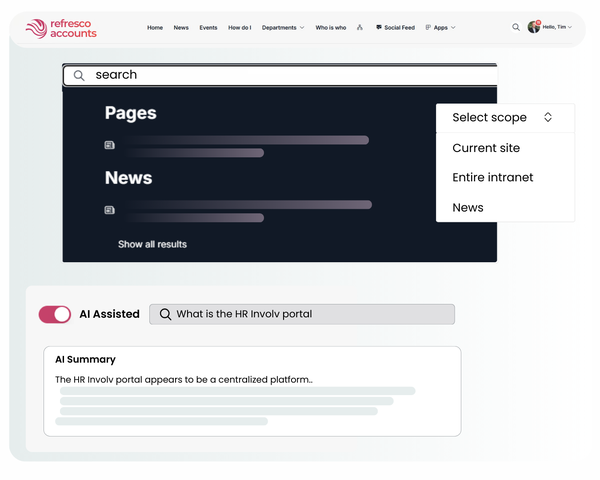Open the Select scope dropdown
This screenshot has height=480, width=600.
pyautogui.click(x=505, y=118)
